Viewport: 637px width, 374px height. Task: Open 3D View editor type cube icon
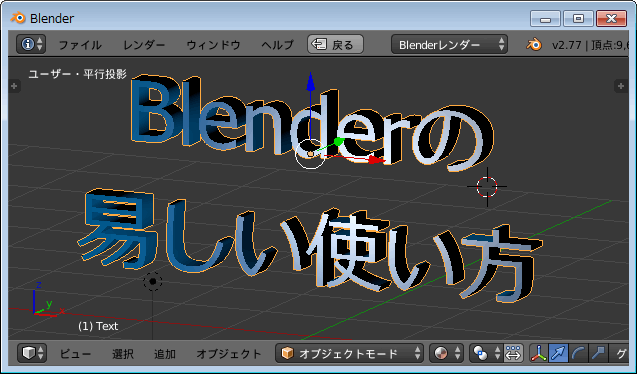pos(32,353)
